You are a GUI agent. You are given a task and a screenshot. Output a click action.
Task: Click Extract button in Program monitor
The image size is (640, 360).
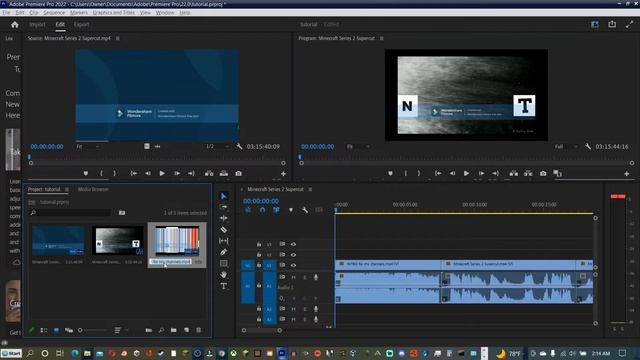pos(528,173)
